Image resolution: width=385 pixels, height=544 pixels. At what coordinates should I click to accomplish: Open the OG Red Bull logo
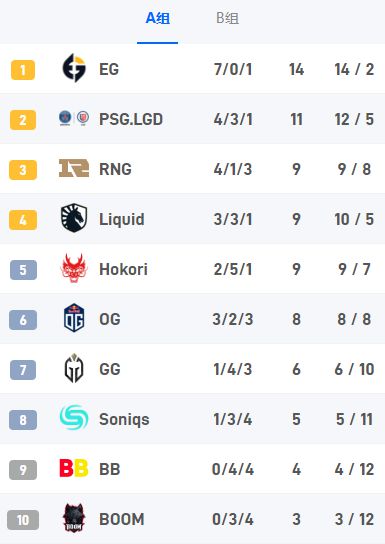point(74,318)
